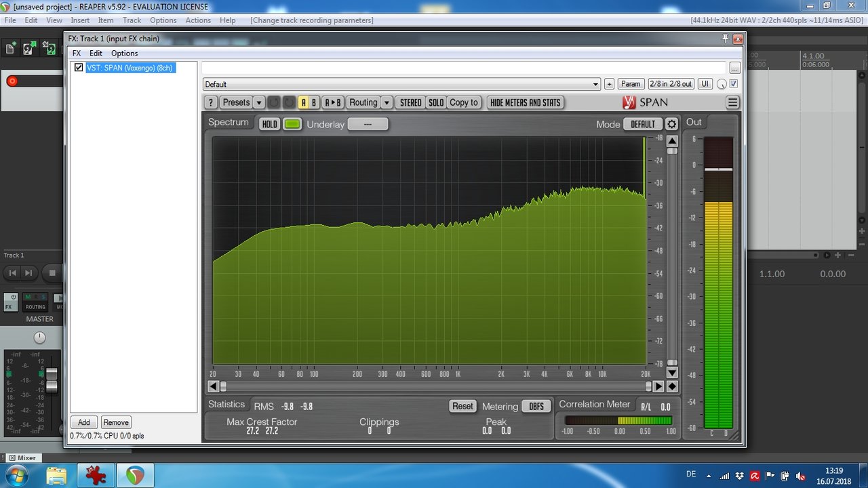The width and height of the screenshot is (868, 488).
Task: Open the Copy to menu
Action: (464, 102)
